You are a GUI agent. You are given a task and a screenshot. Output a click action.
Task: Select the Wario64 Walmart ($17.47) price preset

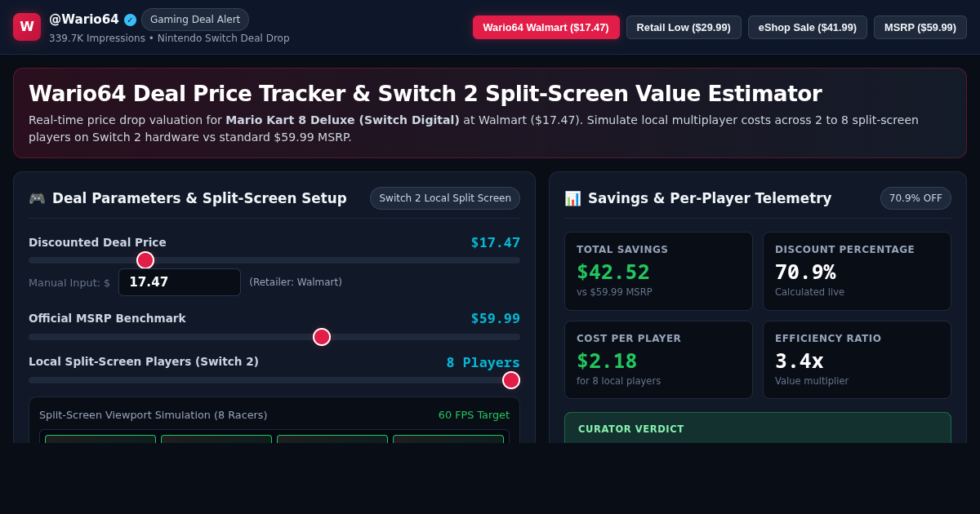[546, 27]
